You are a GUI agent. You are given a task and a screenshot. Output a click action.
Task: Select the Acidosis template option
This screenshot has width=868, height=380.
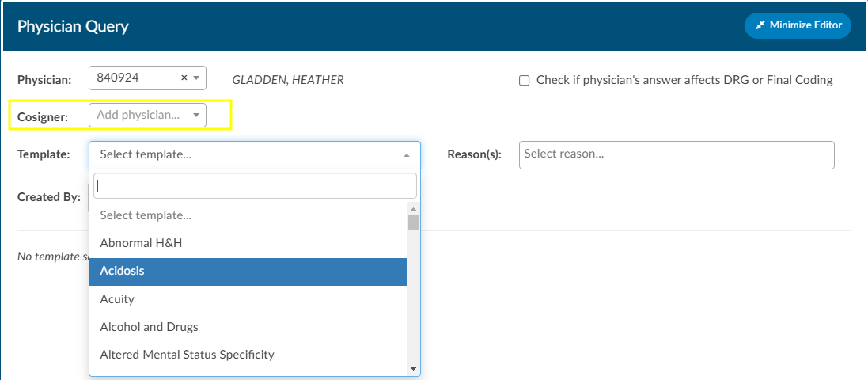[x=248, y=272]
